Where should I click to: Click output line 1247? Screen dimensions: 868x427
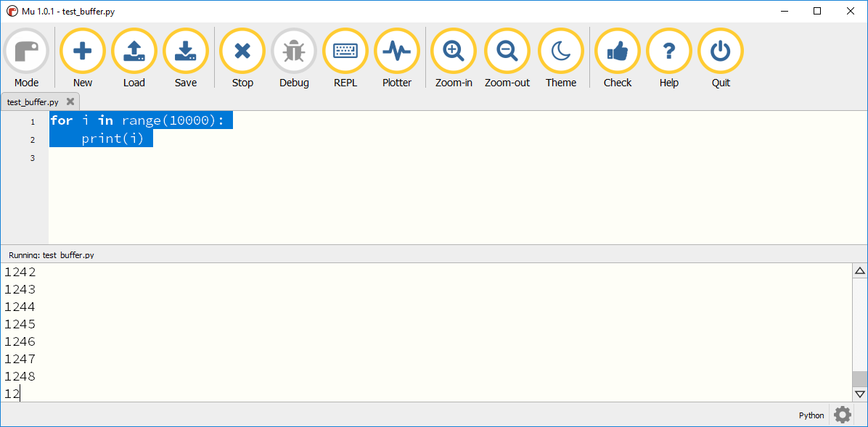coord(20,359)
